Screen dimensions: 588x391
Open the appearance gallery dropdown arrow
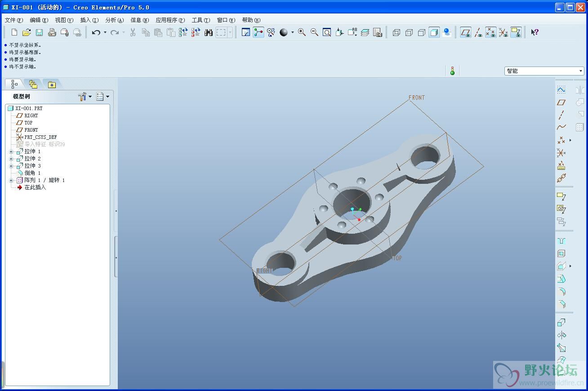coord(293,32)
